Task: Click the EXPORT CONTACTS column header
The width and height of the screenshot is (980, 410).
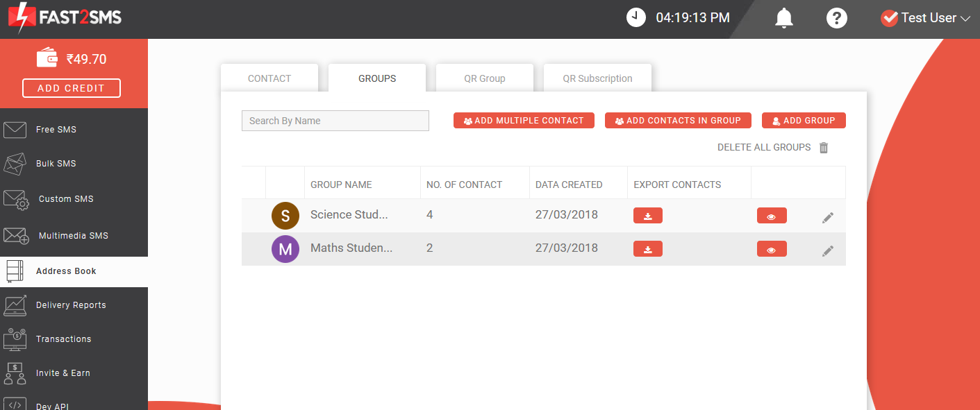Action: (677, 185)
